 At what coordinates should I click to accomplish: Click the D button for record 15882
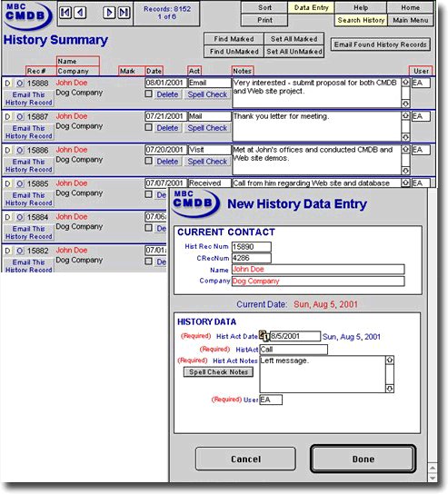[x=7, y=251]
